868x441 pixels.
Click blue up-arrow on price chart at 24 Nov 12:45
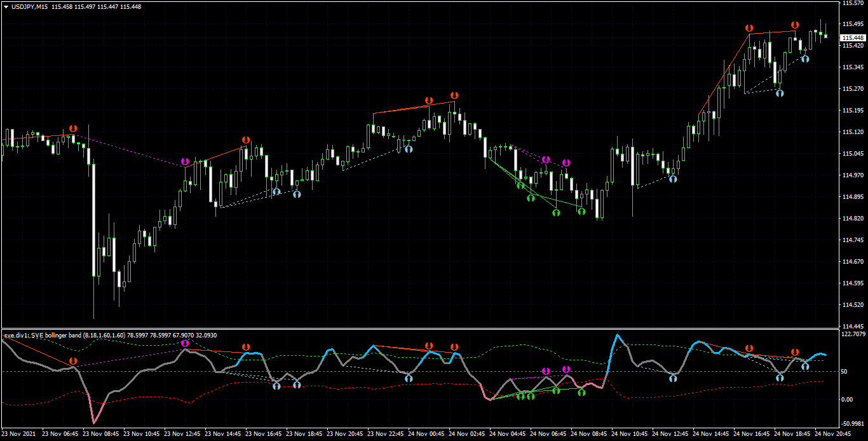click(x=673, y=179)
